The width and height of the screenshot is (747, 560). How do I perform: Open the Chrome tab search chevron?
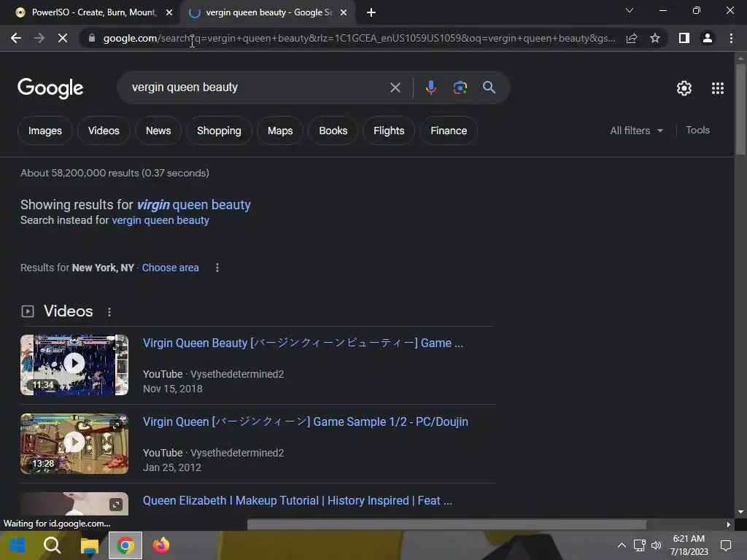630,10
